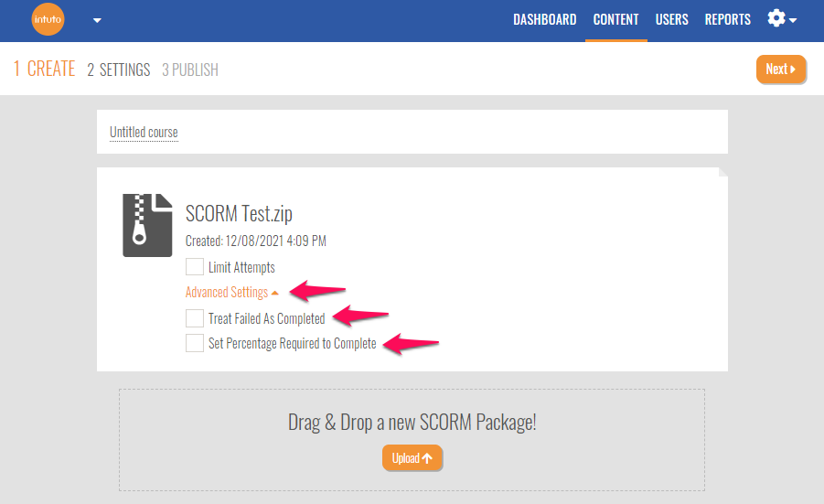This screenshot has height=504, width=824.
Task: Open the dropdown arrow beside the logo
Action: [x=97, y=20]
